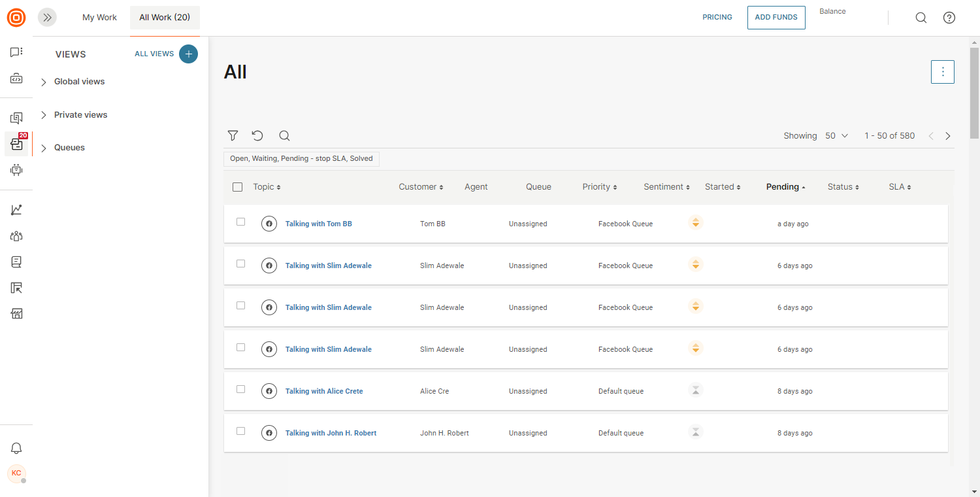Open the analytics chart icon in sidebar
This screenshot has height=497, width=980.
point(17,210)
